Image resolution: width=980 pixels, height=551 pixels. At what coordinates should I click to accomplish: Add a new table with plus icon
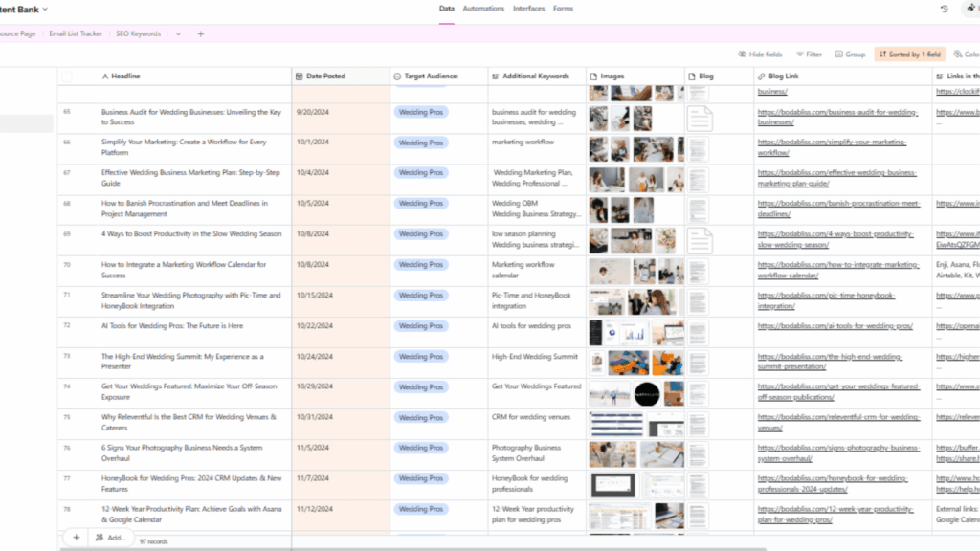point(201,33)
